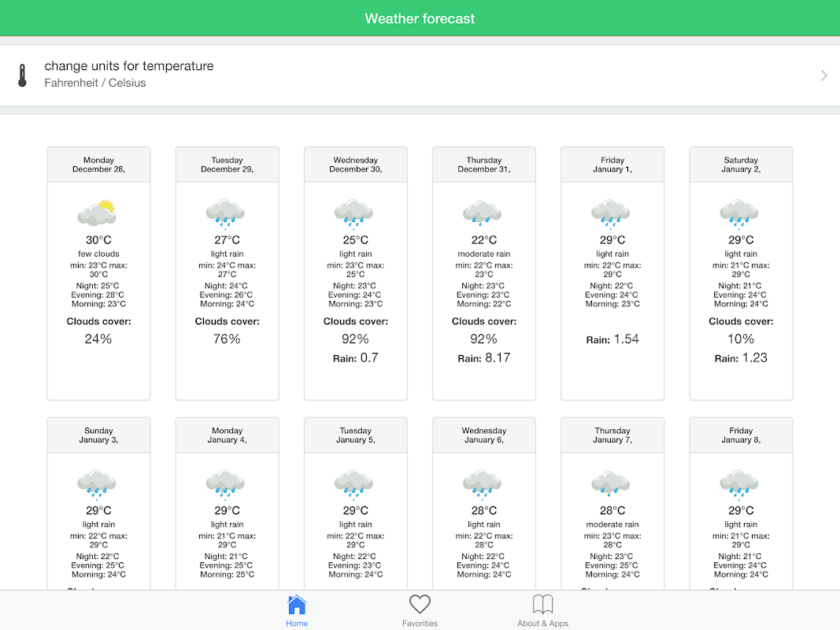The width and height of the screenshot is (840, 630).
Task: Click the Rain: 8.17 value
Action: click(484, 358)
